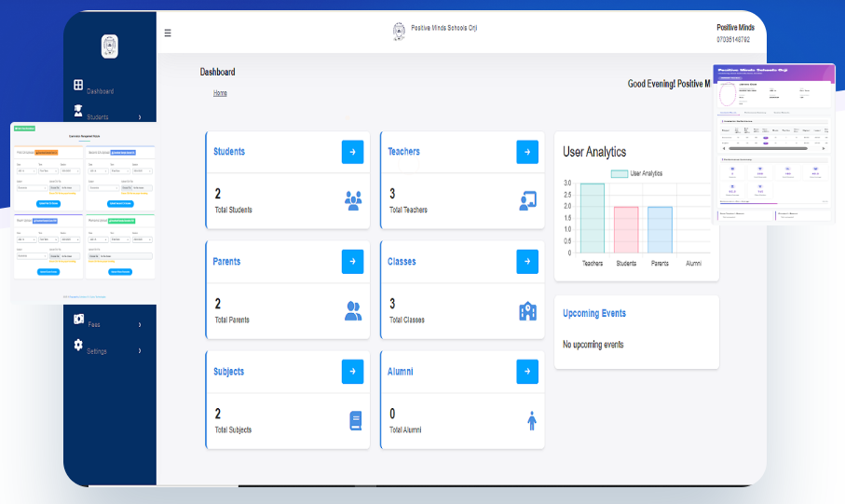
Task: Click the Settings gear icon in sidebar
Action: (x=78, y=345)
